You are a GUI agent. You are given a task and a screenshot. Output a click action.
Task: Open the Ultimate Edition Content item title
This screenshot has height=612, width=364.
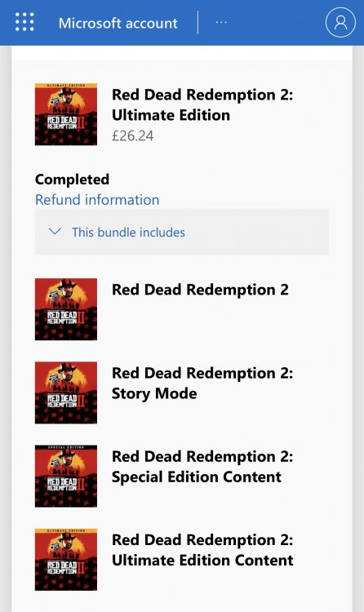point(202,550)
